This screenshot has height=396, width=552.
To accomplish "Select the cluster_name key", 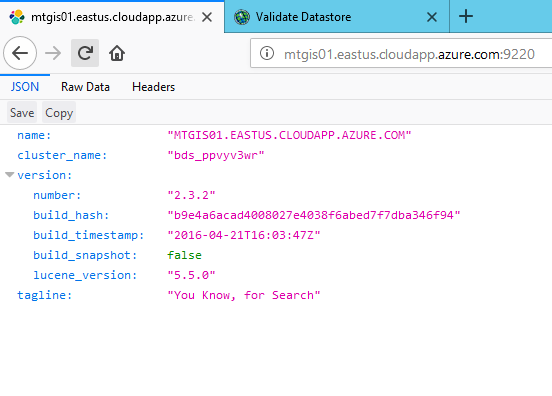I will [x=62, y=155].
